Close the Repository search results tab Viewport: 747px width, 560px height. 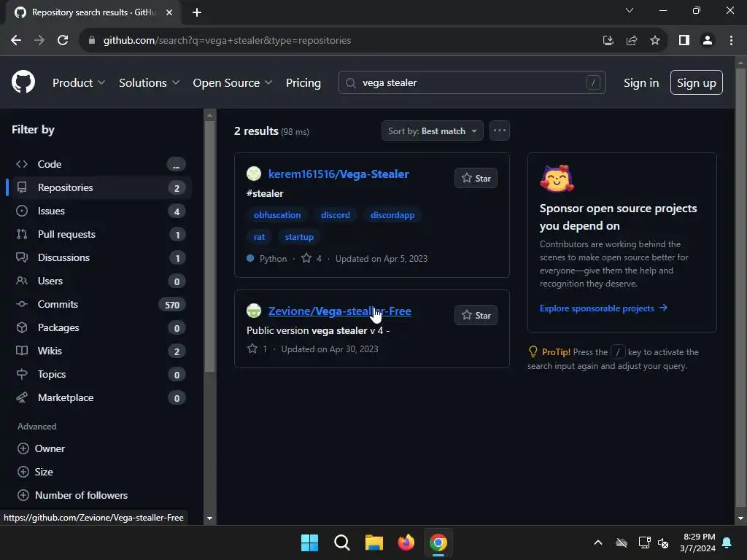coord(169,12)
